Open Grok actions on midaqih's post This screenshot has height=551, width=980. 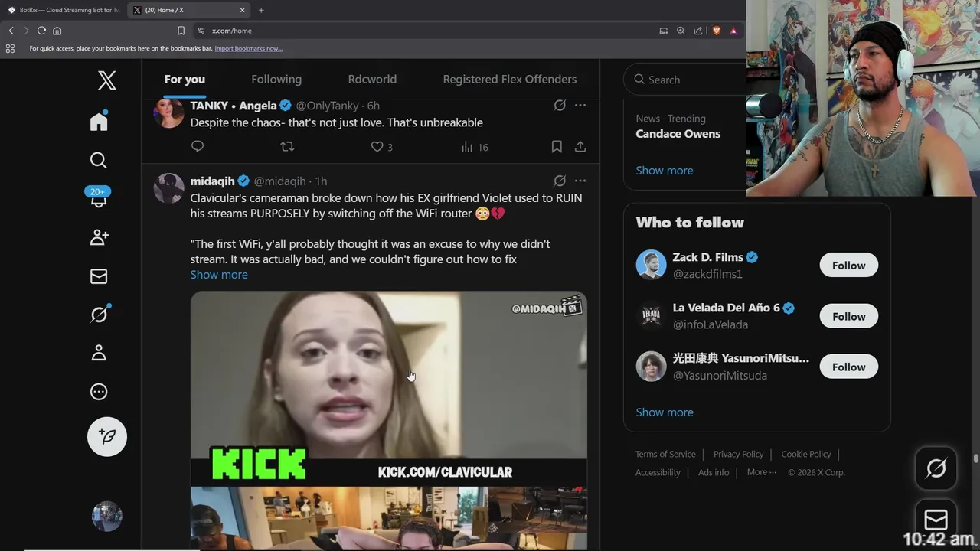click(x=560, y=181)
